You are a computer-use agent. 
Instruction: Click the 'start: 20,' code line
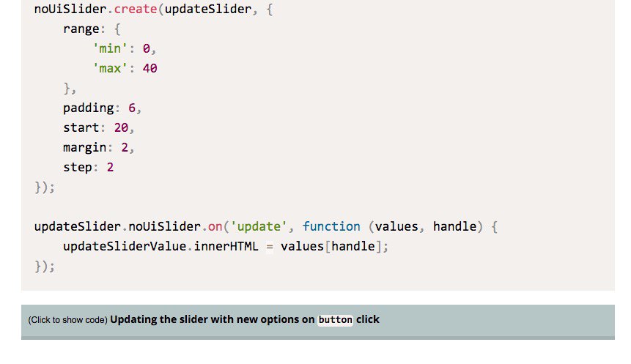99,128
